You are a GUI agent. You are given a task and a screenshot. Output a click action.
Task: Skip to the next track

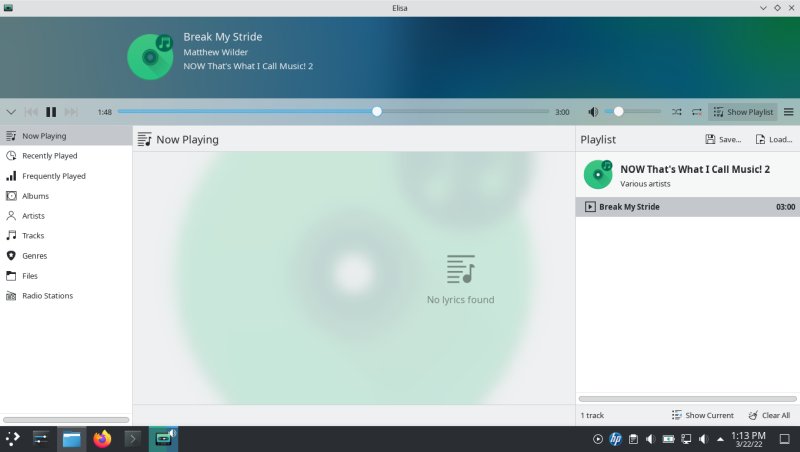[x=71, y=112]
